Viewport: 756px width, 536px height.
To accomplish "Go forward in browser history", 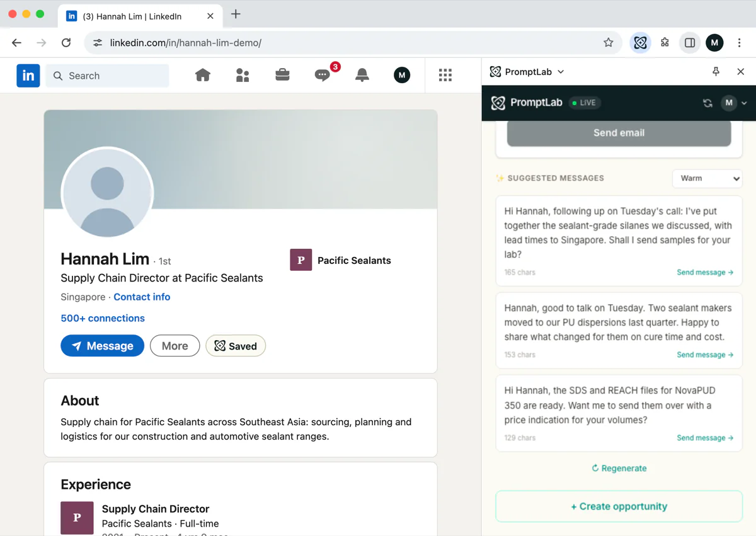I will [x=42, y=43].
